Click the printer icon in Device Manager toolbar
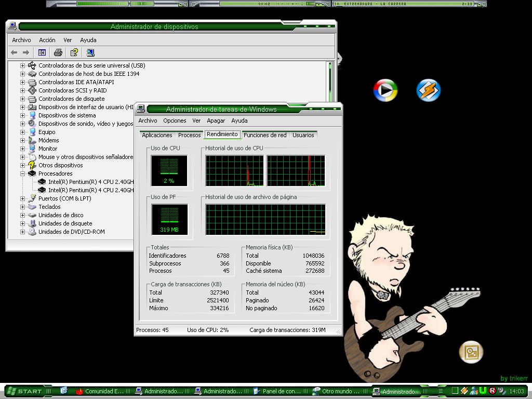532x399 pixels. [58, 52]
